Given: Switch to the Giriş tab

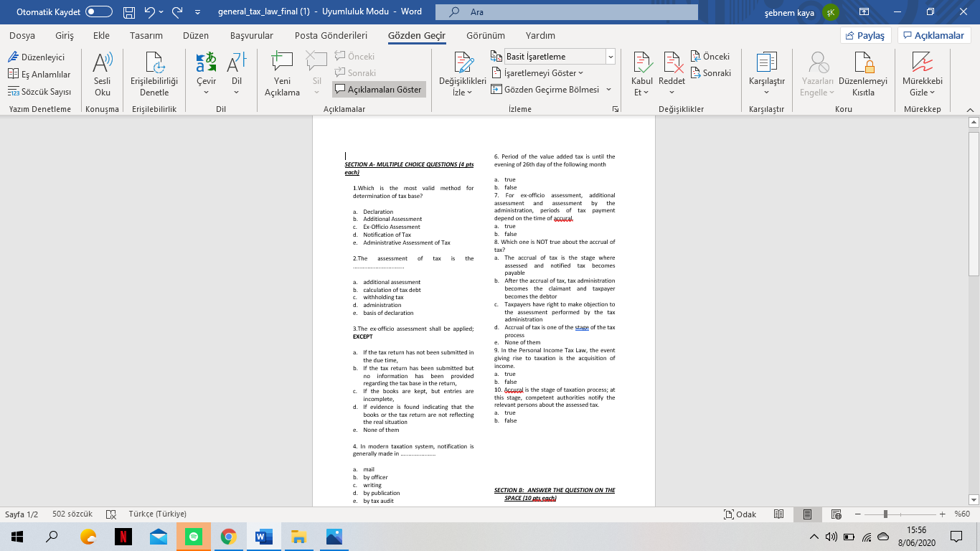Looking at the screenshot, I should tap(64, 36).
